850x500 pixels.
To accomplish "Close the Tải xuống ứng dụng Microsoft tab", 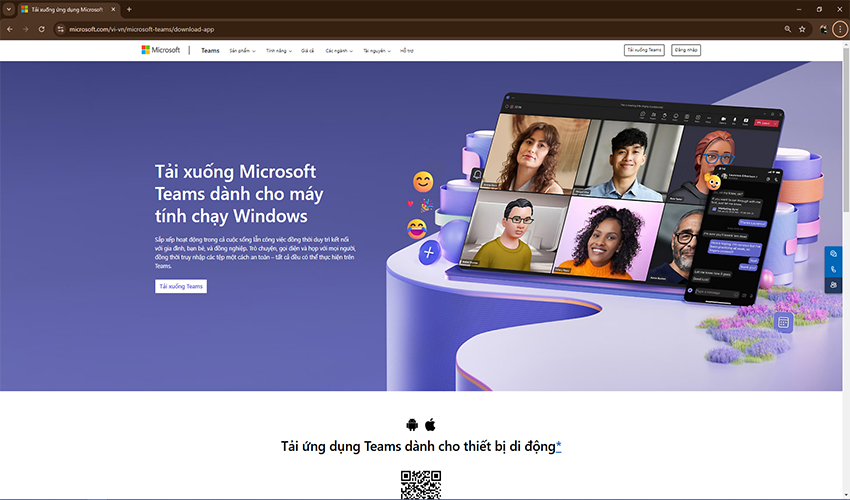I will [113, 9].
